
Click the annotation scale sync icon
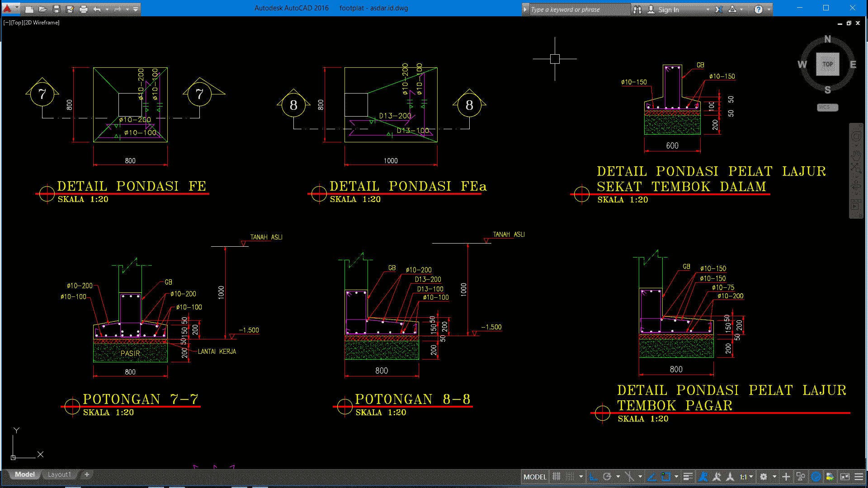click(x=730, y=477)
